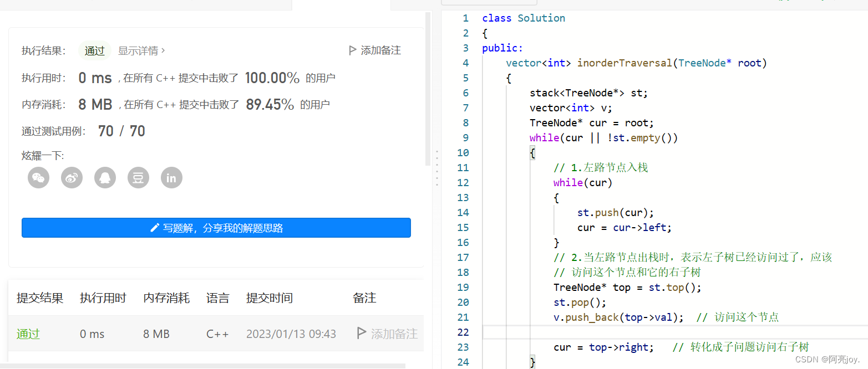Click the cur = cur->left; code line
This screenshot has width=868, height=369.
click(x=625, y=228)
